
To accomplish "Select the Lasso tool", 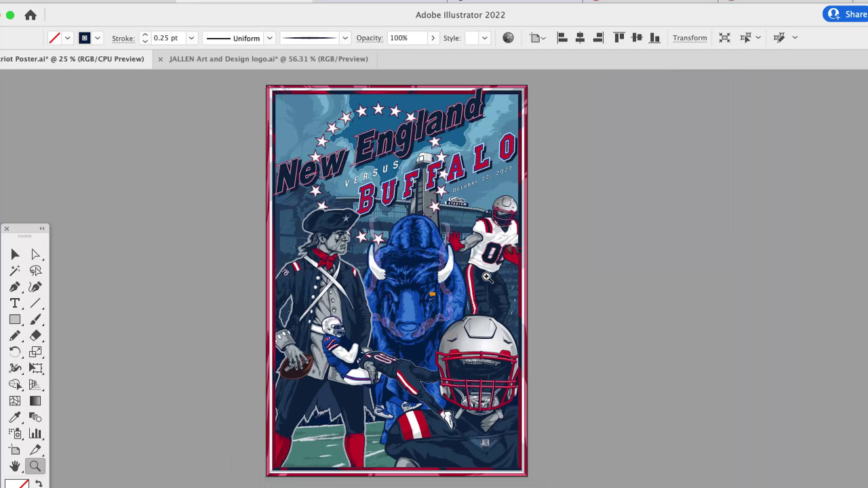I will coord(36,270).
